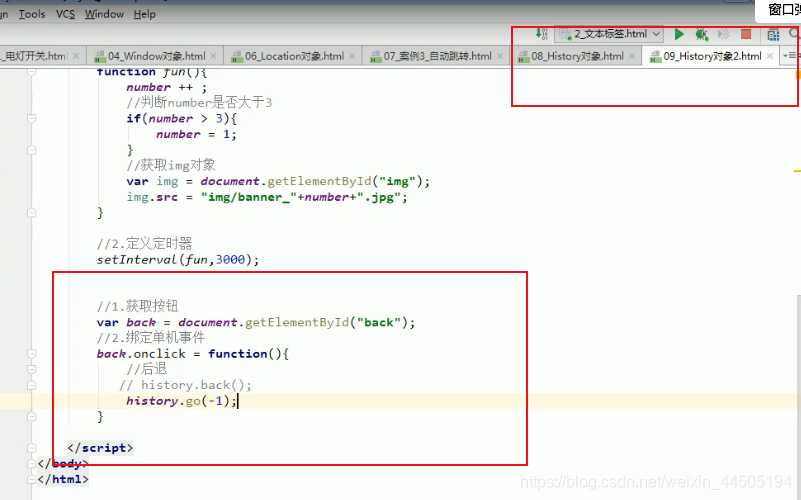Switch to the 07_案例3_自动跳转.html tab
This screenshot has width=801, height=500.
click(x=437, y=56)
